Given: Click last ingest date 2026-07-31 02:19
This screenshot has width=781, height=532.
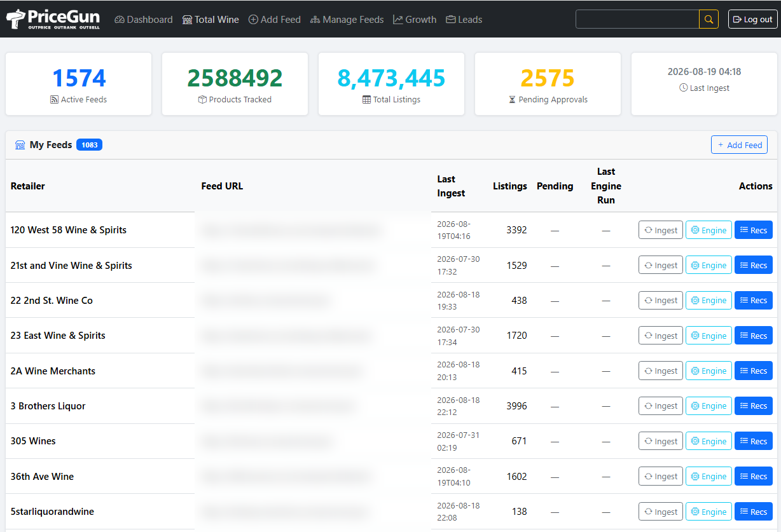Looking at the screenshot, I should point(459,441).
